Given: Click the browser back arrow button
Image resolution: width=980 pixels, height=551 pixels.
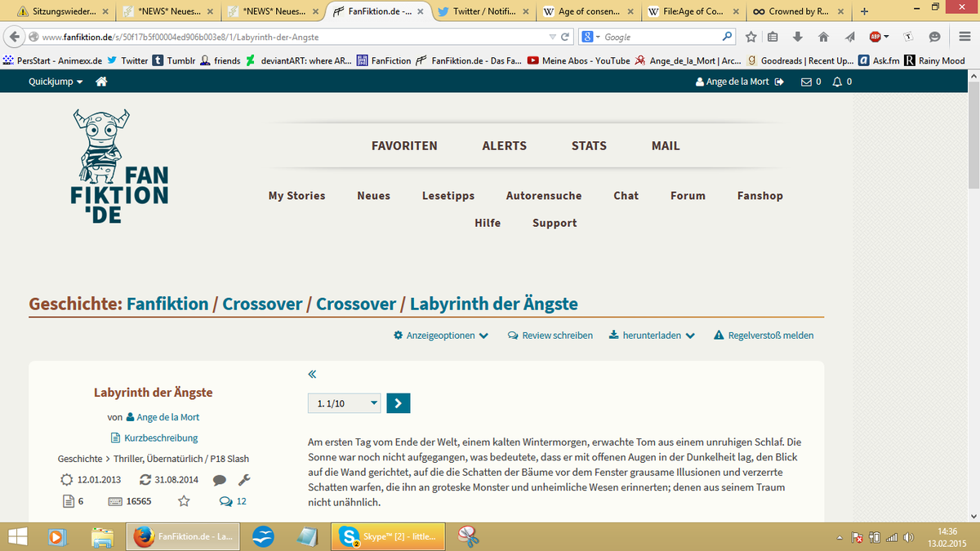Looking at the screenshot, I should tap(14, 37).
